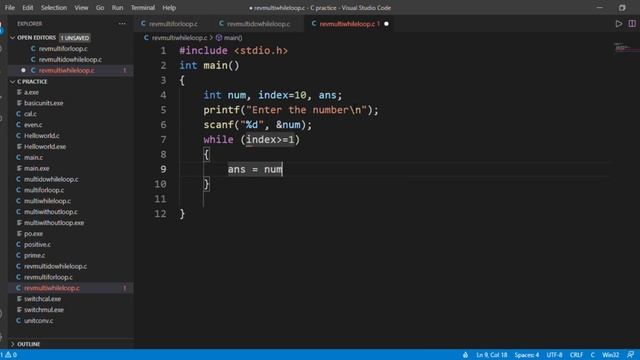Click the unsaved dot on revmultiwhileloop.c tab
640x360 pixels.
pyautogui.click(x=386, y=24)
